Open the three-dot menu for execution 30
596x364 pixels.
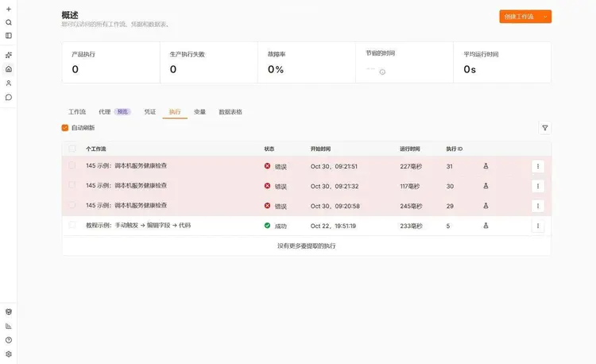[x=537, y=186]
